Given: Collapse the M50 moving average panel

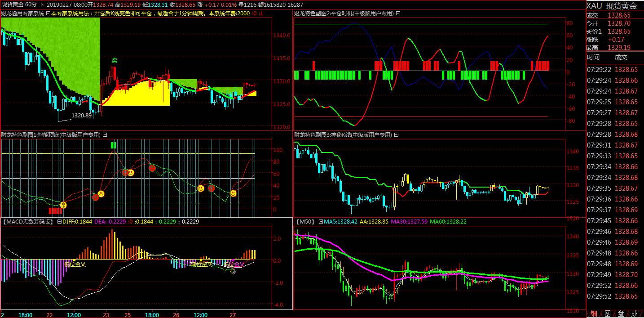Looking at the screenshot, I should [x=321, y=222].
